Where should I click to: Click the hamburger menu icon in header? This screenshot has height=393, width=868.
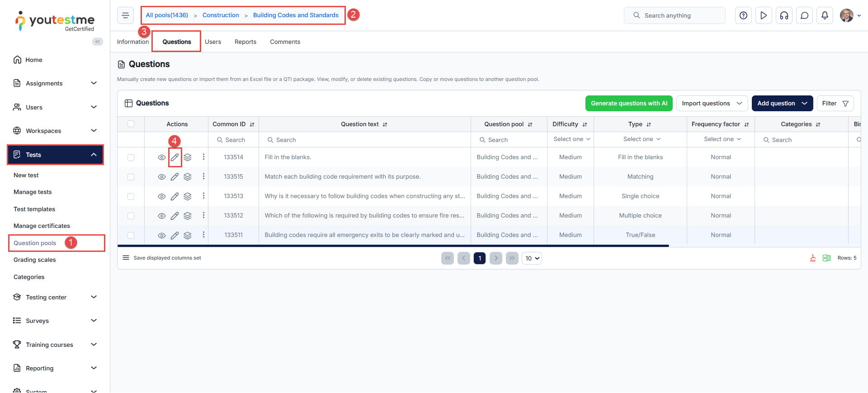click(125, 15)
